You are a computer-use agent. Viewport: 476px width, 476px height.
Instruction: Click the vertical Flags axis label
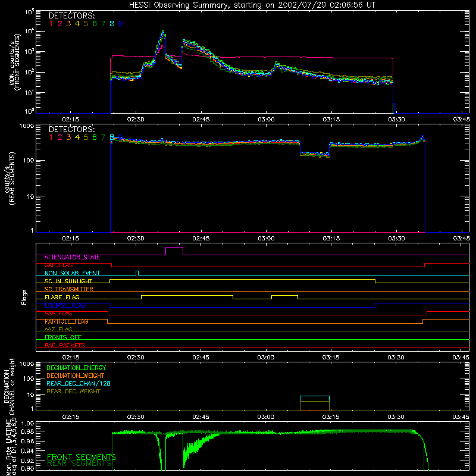(x=24, y=297)
